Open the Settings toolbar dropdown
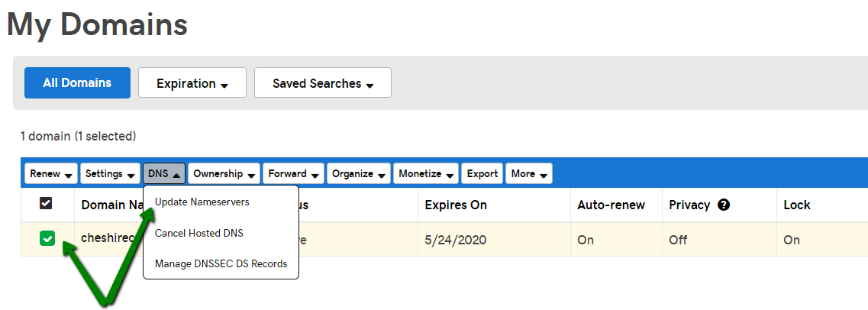This screenshot has width=868, height=310. click(x=110, y=174)
